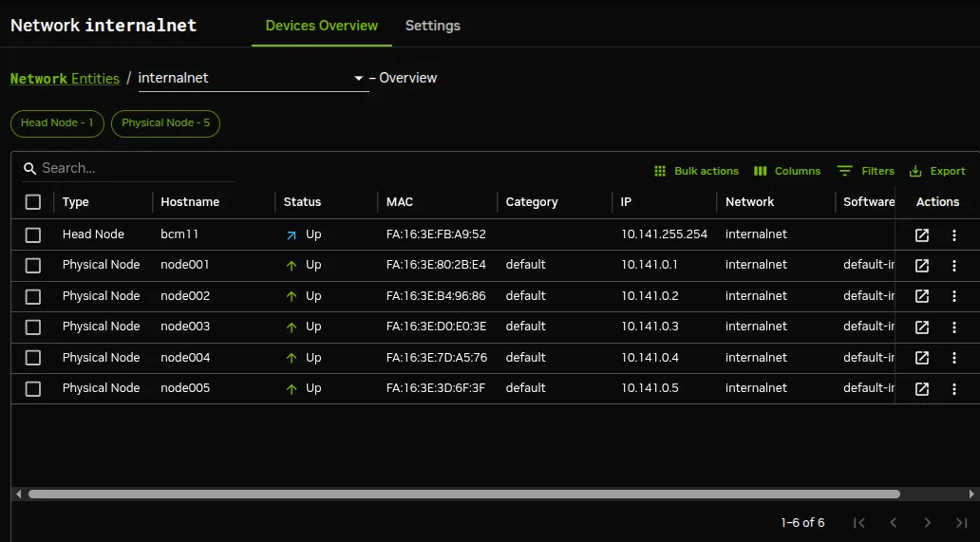This screenshot has width=980, height=542.
Task: Open node001 external link icon
Action: (922, 266)
